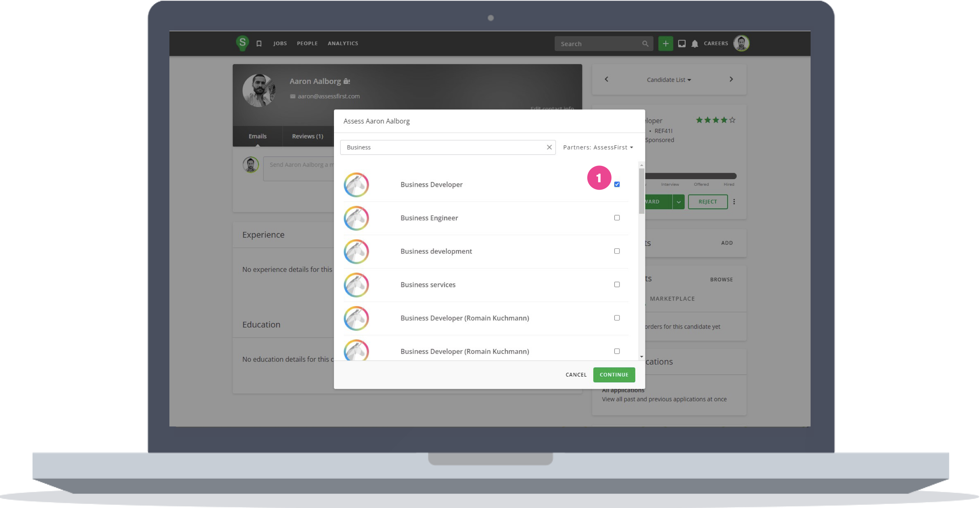This screenshot has height=508, width=980.
Task: Click the search magnifier icon
Action: [x=645, y=44]
